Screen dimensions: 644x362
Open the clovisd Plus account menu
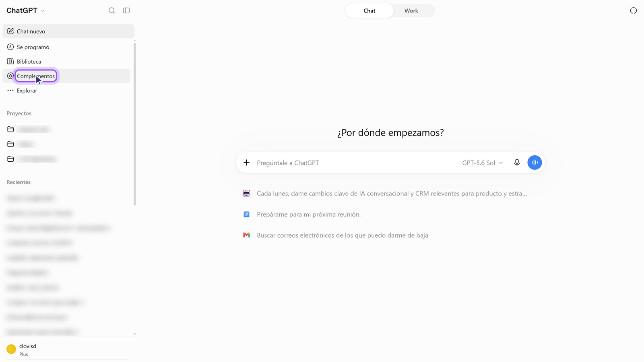click(68, 349)
